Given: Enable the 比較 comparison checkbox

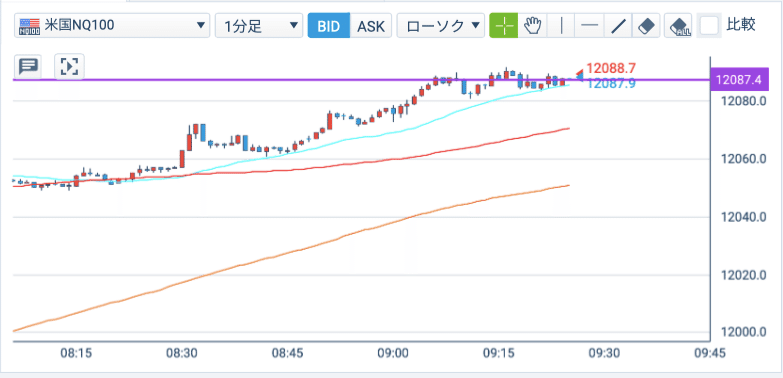Looking at the screenshot, I should point(708,25).
